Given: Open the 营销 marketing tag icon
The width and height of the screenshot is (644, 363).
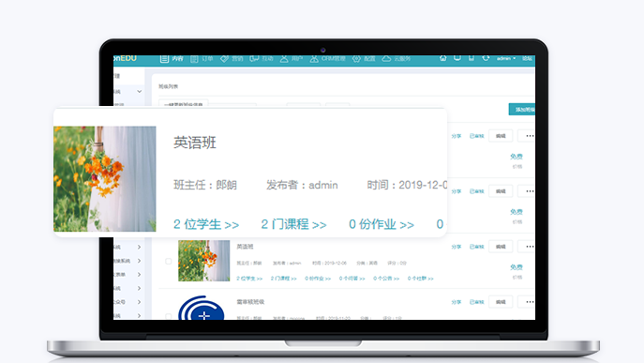Looking at the screenshot, I should [224, 59].
